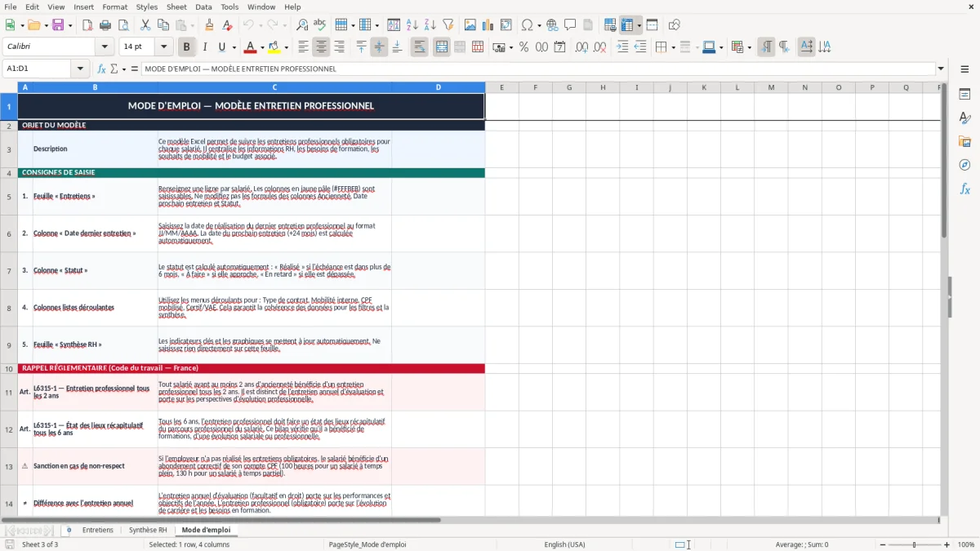Screen dimensions: 980x551
Task: Toggle center horizontal alignment
Action: tap(321, 47)
